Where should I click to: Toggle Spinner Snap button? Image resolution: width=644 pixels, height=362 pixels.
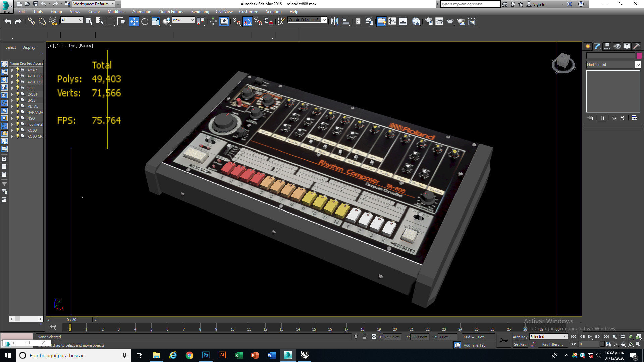pos(269,21)
